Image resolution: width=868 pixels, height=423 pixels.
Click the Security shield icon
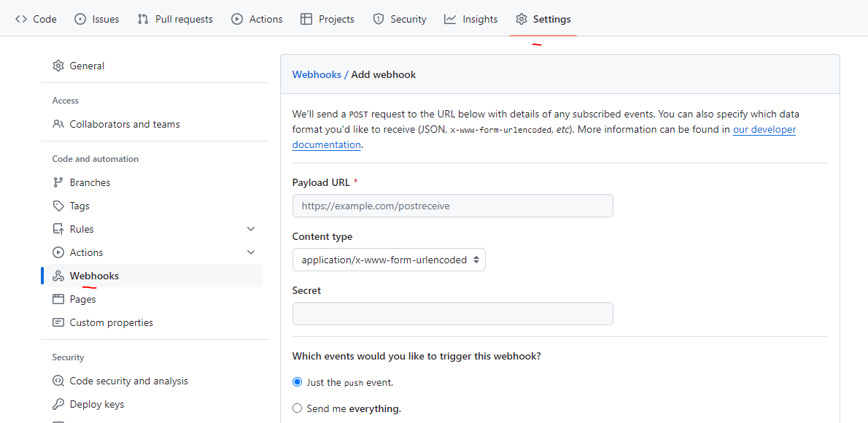coord(378,19)
